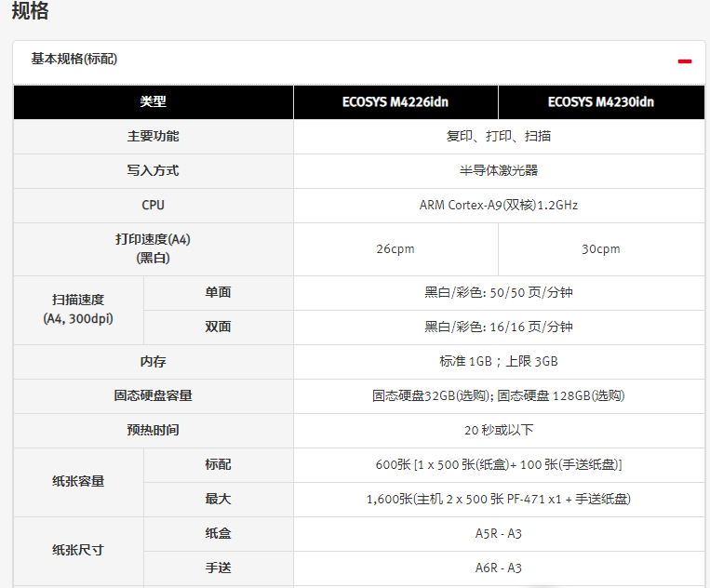
Task: Click the 打印速度(A4) (黑白) label
Action: click(153, 248)
